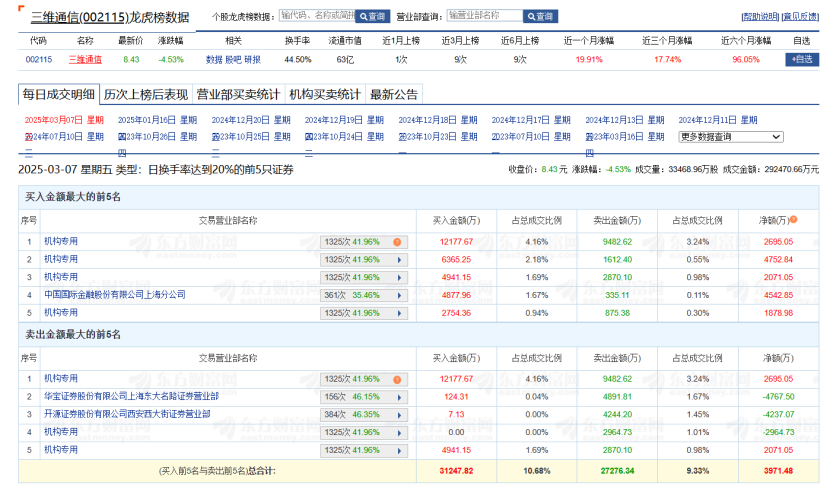Viewport: 830px width, 495px height.
Task: Open the 最新公告 tab
Action: [394, 95]
